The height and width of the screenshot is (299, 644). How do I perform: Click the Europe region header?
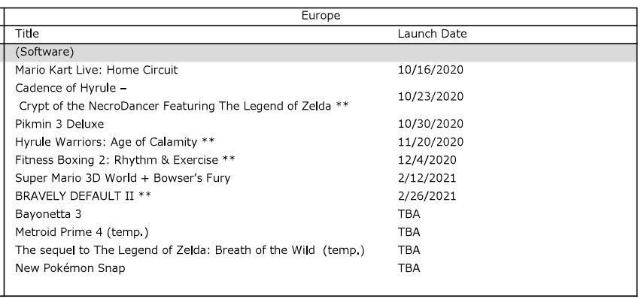point(320,16)
